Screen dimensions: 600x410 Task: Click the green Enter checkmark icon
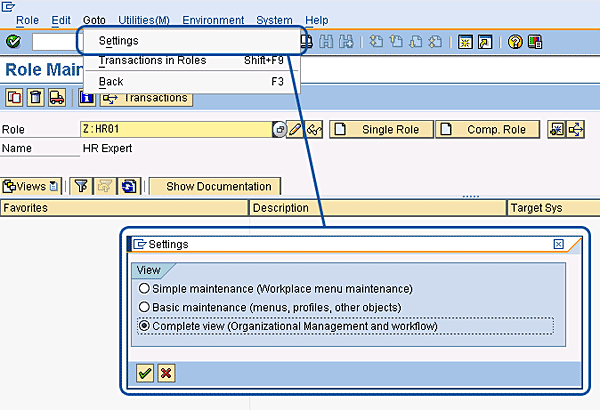pos(13,42)
